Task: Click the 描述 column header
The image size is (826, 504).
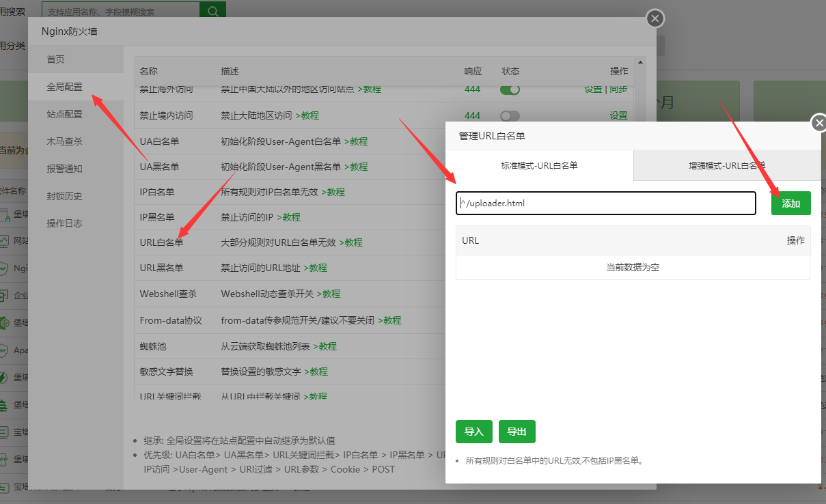Action: coord(230,71)
